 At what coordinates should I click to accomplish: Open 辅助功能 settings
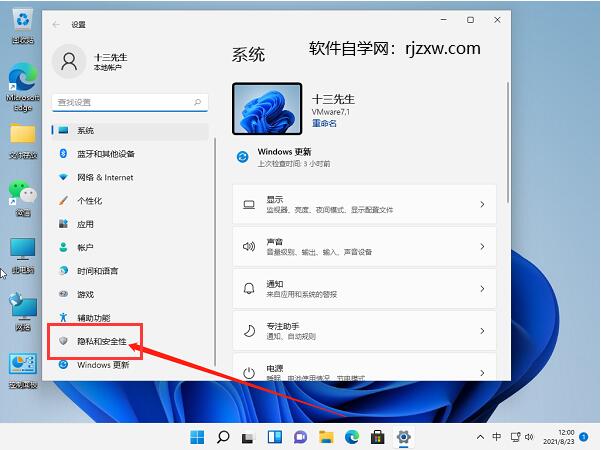(x=130, y=318)
